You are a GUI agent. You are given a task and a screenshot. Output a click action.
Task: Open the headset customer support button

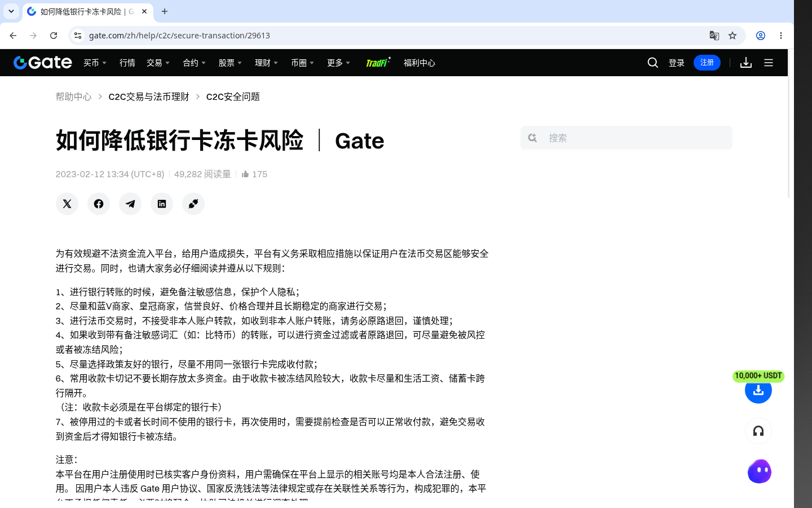pos(758,431)
